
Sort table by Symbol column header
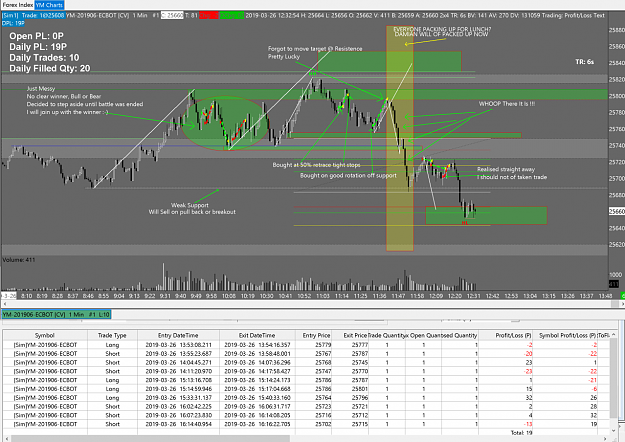45,335
